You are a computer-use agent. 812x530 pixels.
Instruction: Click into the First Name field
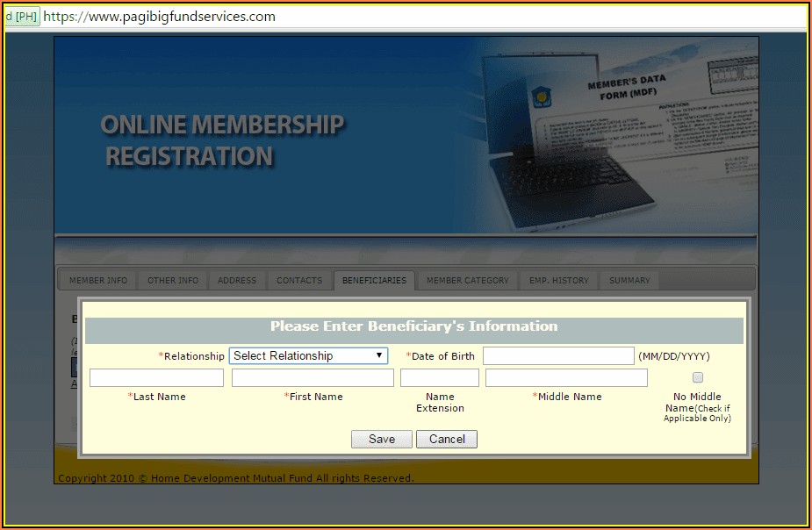tap(313, 377)
